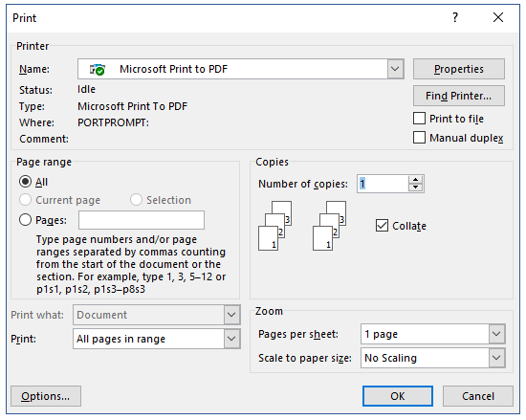The height and width of the screenshot is (420, 526).
Task: Open the Scale to paper size dropdown
Action: (x=496, y=358)
